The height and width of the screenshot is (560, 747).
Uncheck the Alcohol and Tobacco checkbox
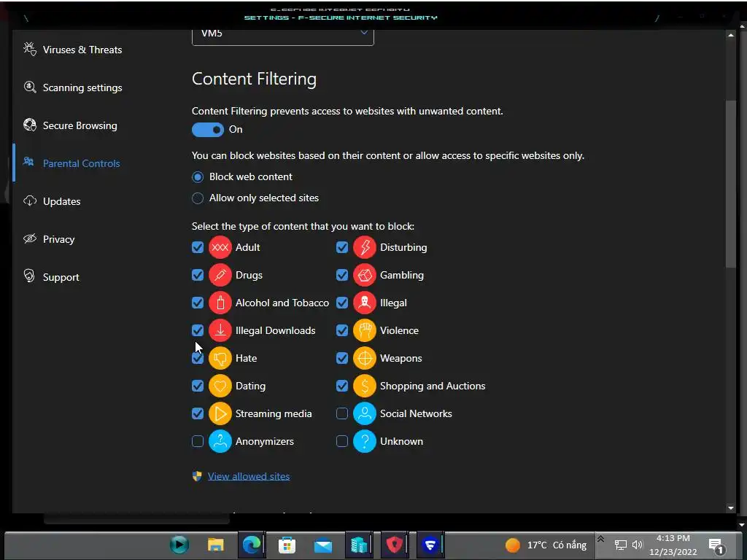click(x=198, y=303)
